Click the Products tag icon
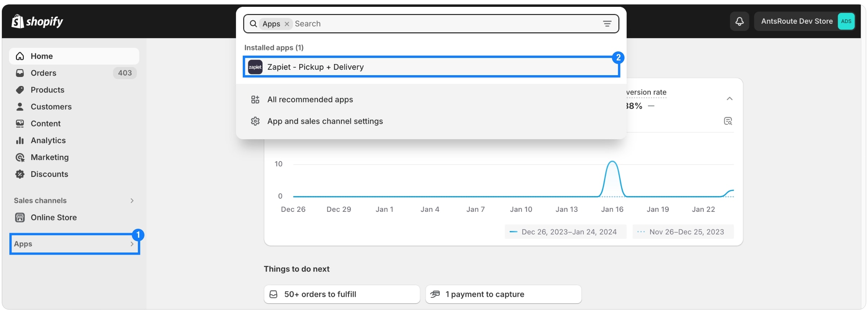The height and width of the screenshot is (314, 868). pos(20,90)
